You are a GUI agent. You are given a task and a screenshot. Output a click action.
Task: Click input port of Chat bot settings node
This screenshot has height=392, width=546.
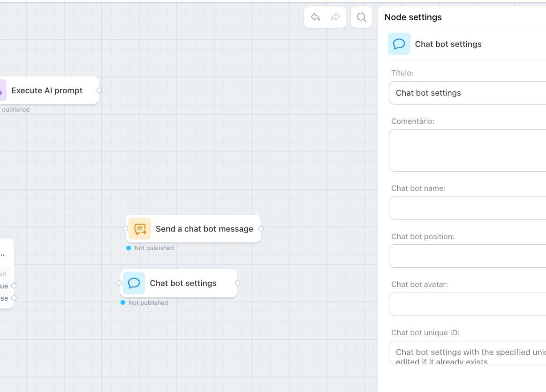(119, 283)
